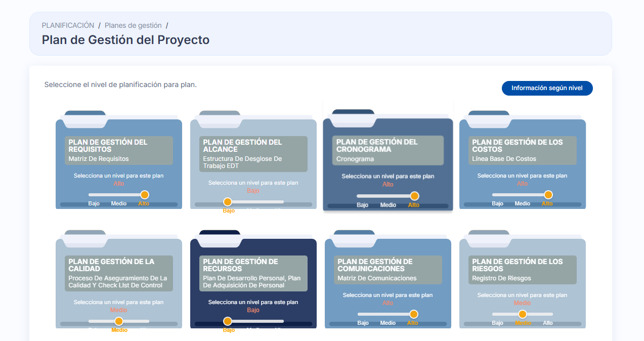
Task: Click Bajo label under Recursos slider
Action: (229, 330)
